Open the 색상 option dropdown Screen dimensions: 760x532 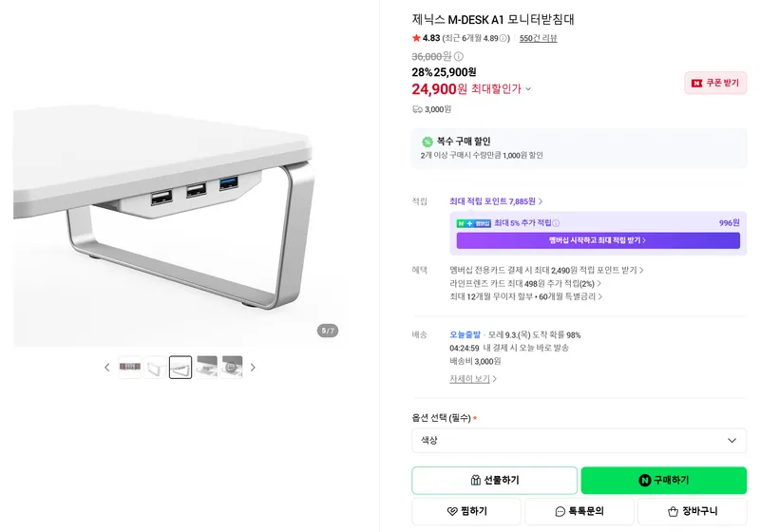[579, 441]
